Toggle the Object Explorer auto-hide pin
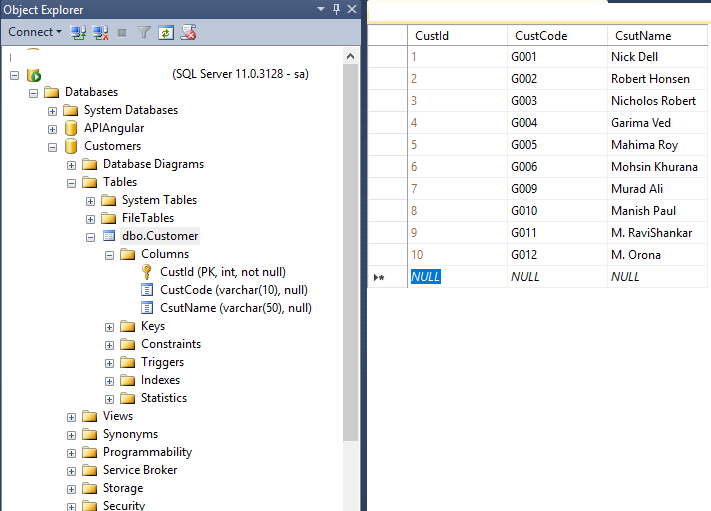Image resolution: width=711 pixels, height=511 pixels. [x=336, y=9]
